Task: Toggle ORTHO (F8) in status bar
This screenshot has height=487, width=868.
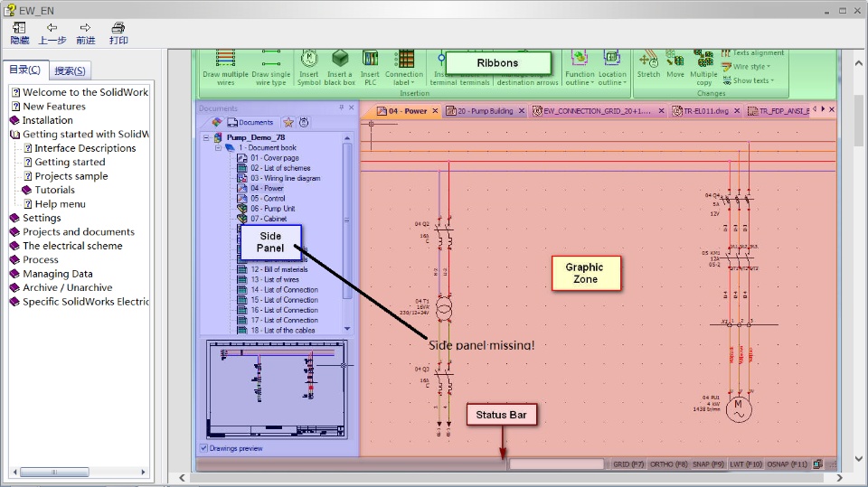Action: (x=668, y=464)
